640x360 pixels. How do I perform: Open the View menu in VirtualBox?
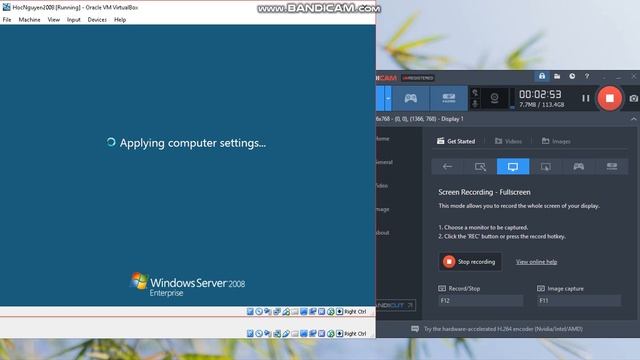coord(53,20)
